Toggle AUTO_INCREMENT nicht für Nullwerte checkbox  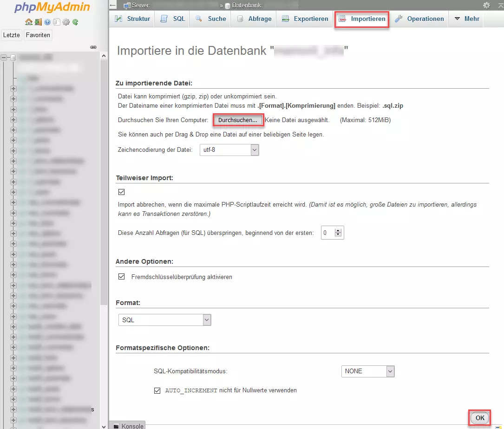tap(157, 390)
